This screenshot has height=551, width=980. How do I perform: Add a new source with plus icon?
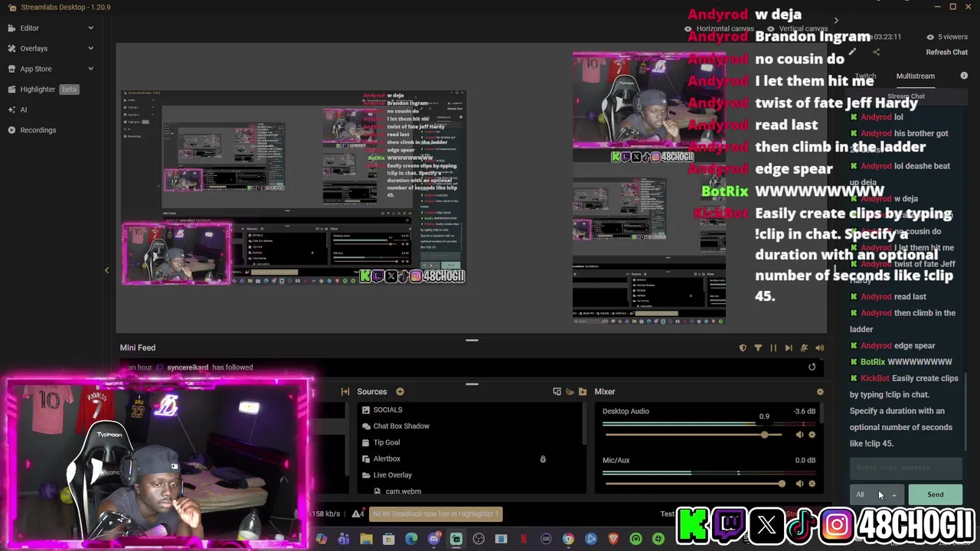400,392
